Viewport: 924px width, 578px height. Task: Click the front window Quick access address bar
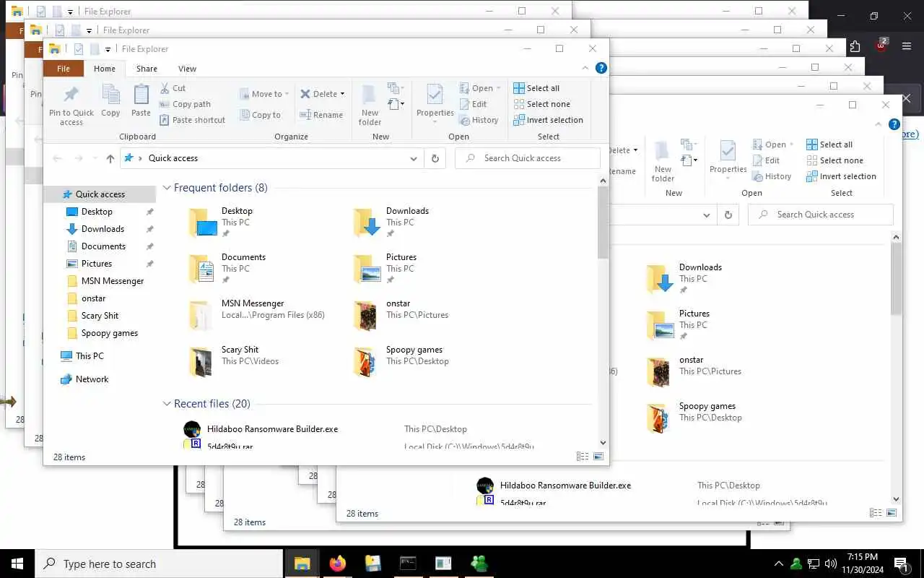pos(271,158)
